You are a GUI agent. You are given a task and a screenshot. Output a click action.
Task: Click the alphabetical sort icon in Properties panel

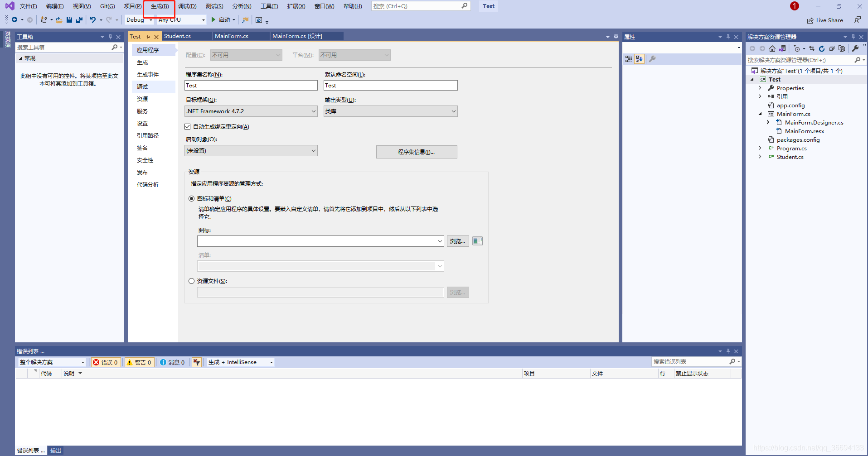coord(639,59)
